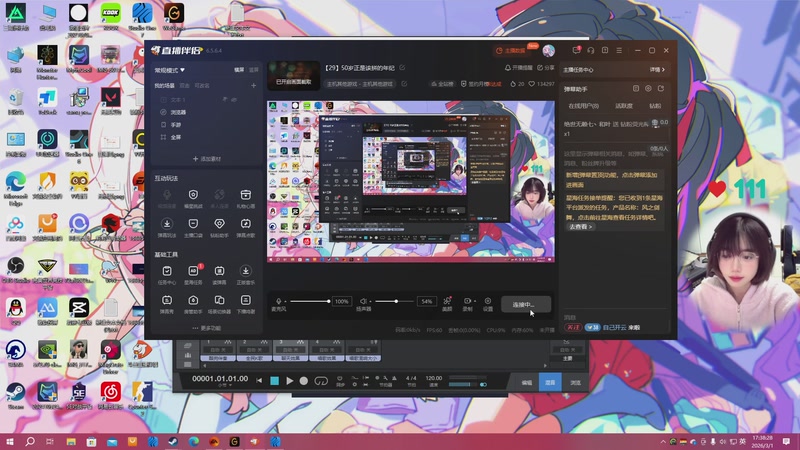800x450 pixels.
Task: Open message icon with red badge
Action: 577,50
